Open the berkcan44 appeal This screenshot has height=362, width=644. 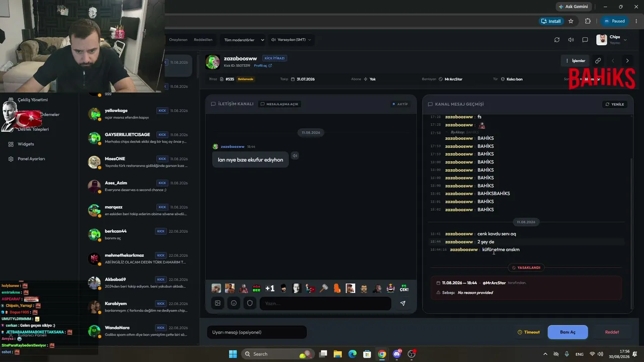(x=138, y=235)
